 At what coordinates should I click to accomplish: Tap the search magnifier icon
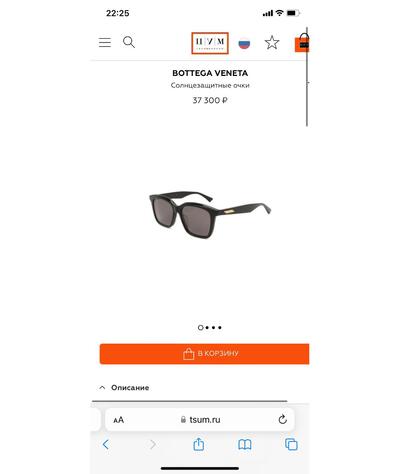point(129,42)
